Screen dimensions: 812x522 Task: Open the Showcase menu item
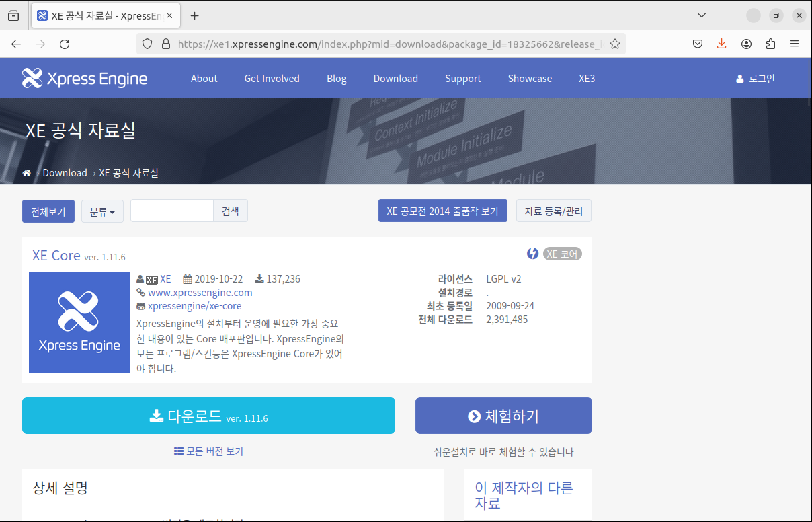pyautogui.click(x=530, y=78)
